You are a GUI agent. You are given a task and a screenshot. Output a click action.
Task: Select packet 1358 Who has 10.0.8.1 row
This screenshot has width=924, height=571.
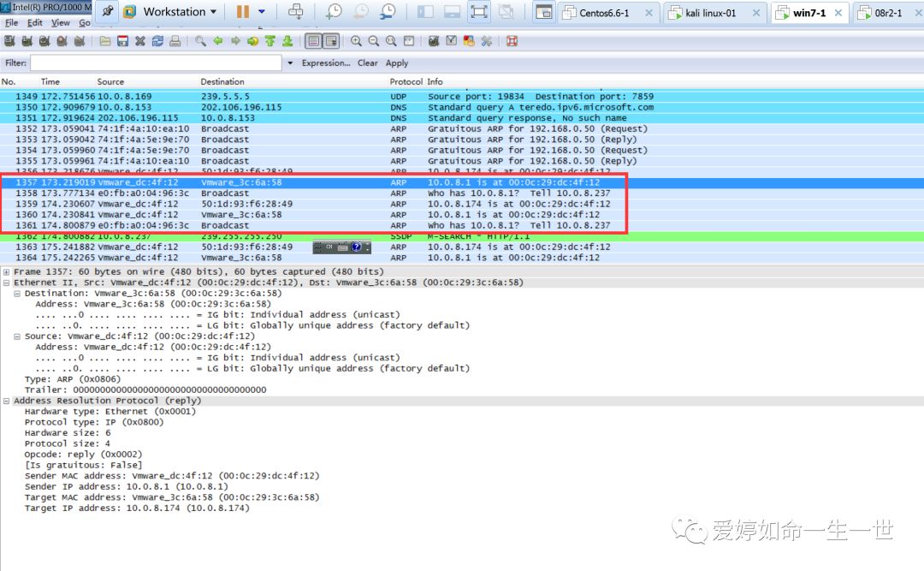pyautogui.click(x=462, y=193)
